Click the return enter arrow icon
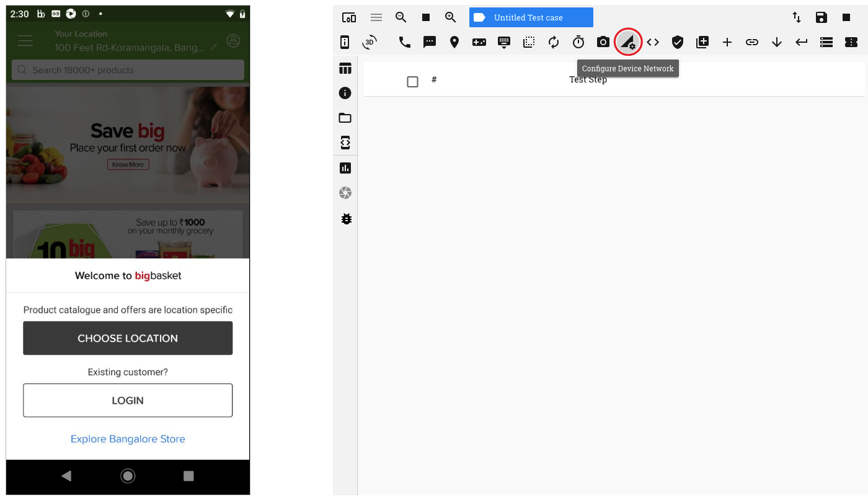Viewport: 868px width, 499px height. pyautogui.click(x=802, y=42)
